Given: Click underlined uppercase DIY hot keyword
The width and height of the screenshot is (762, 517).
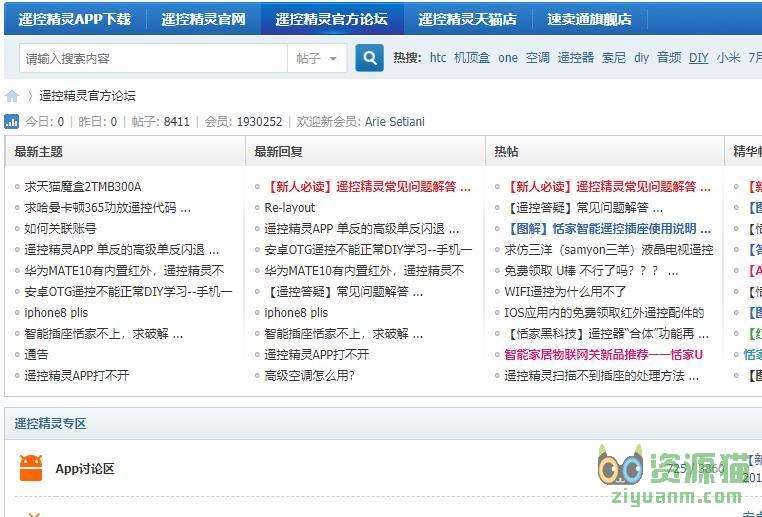Looking at the screenshot, I should point(698,58).
